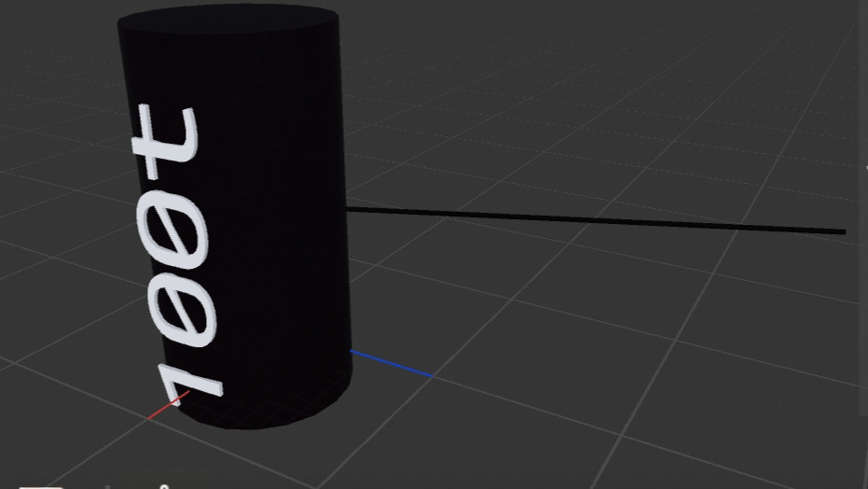Click where the rod joins the cylinder
The height and width of the screenshot is (489, 868).
tap(349, 210)
